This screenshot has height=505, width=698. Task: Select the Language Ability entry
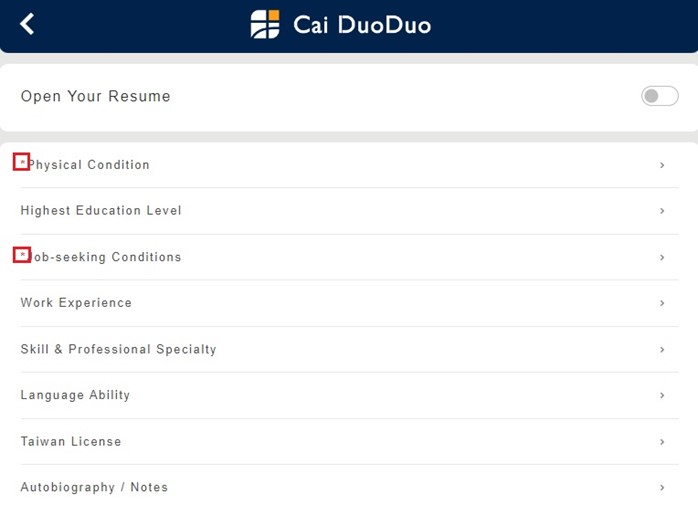click(x=75, y=395)
